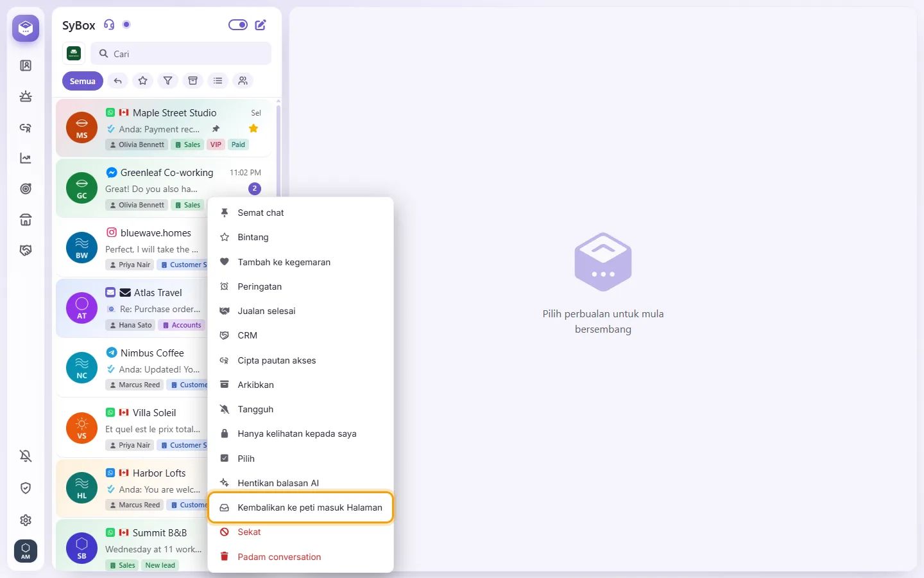Image resolution: width=924 pixels, height=578 pixels.
Task: Click the headset support icon beside SyBox
Action: tap(109, 24)
